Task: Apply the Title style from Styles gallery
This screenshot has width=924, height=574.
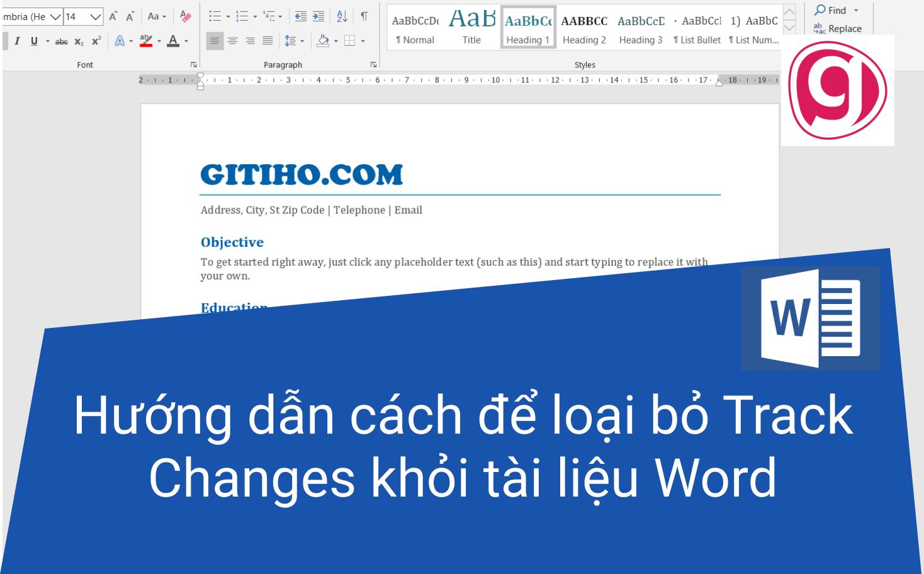Action: [x=472, y=25]
